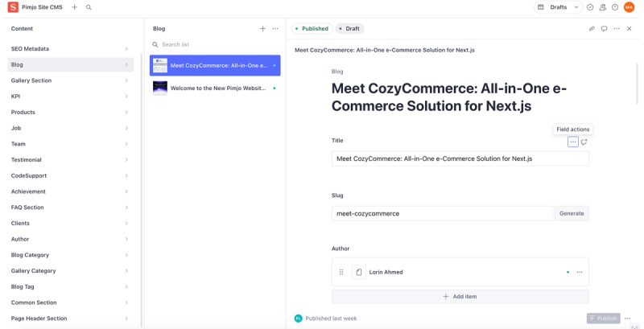644x329 pixels.
Task: Open the presence users icon in the top bar
Action: tap(602, 7)
